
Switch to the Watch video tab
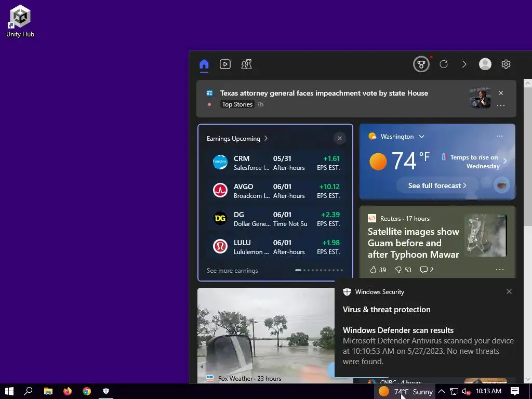[225, 64]
